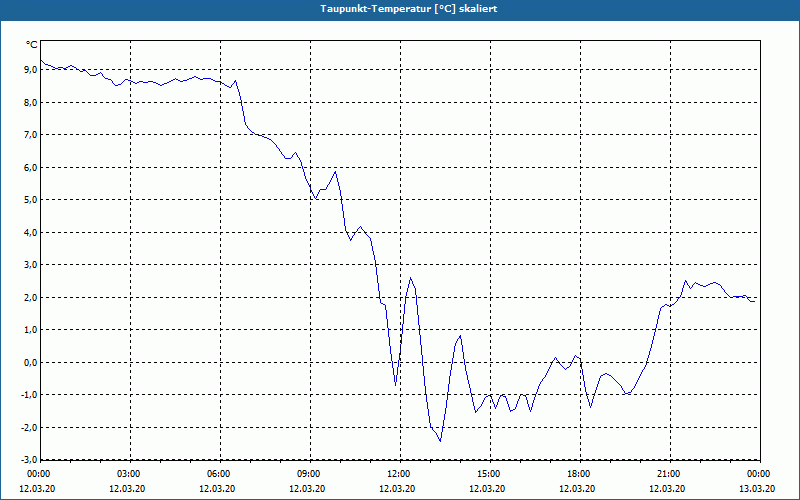Viewport: 800px width, 500px height.
Task: Select the 3,0 y-axis label
Action: 31,264
